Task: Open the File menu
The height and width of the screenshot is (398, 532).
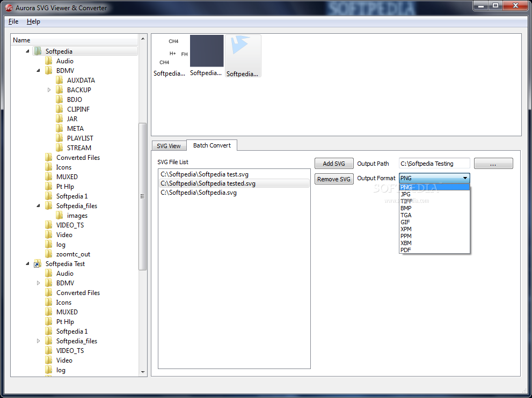Action: point(13,21)
